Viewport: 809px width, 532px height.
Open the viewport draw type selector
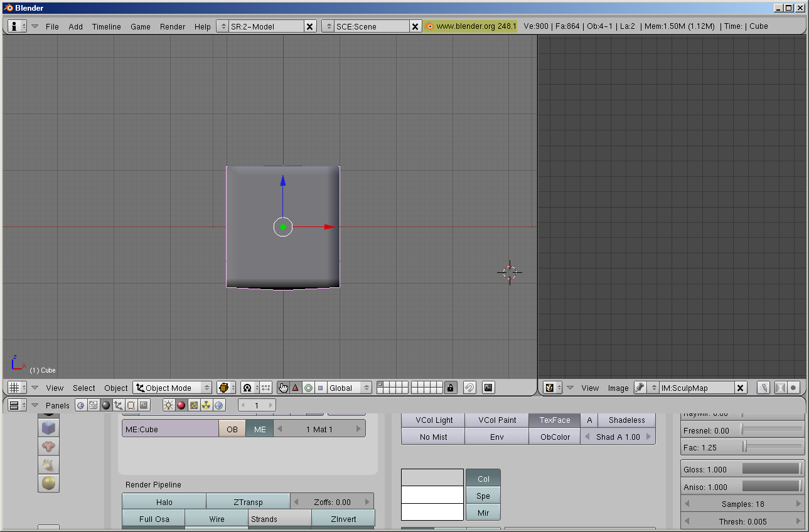click(226, 388)
